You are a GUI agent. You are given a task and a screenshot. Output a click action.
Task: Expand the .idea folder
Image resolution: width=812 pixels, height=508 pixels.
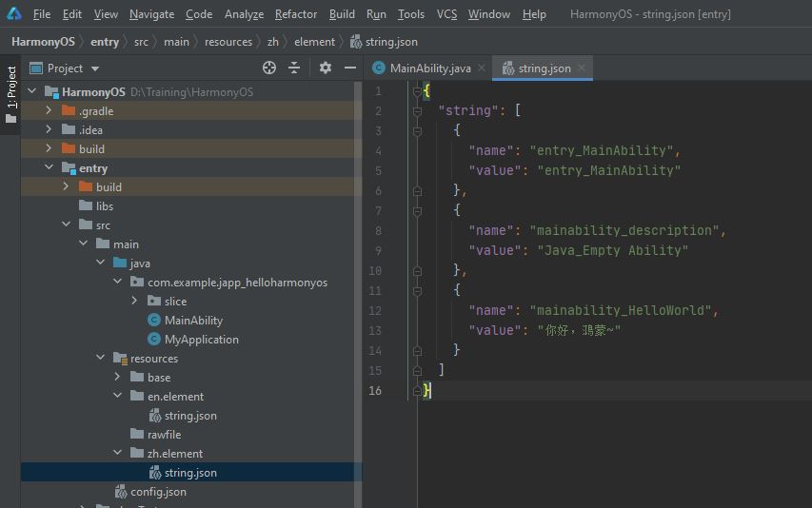(49, 129)
